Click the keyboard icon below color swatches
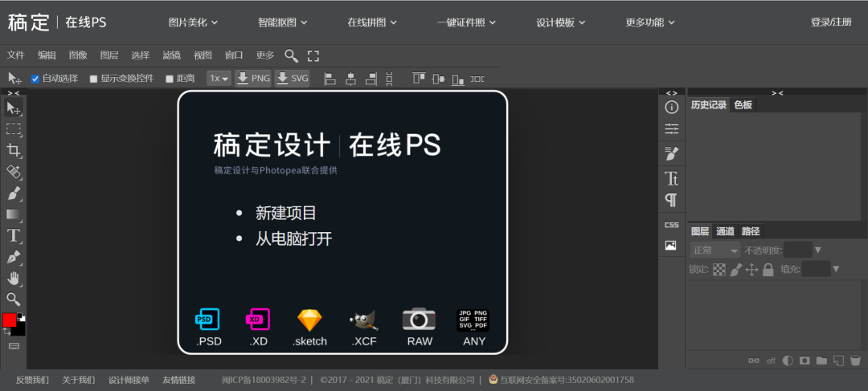 point(14,346)
